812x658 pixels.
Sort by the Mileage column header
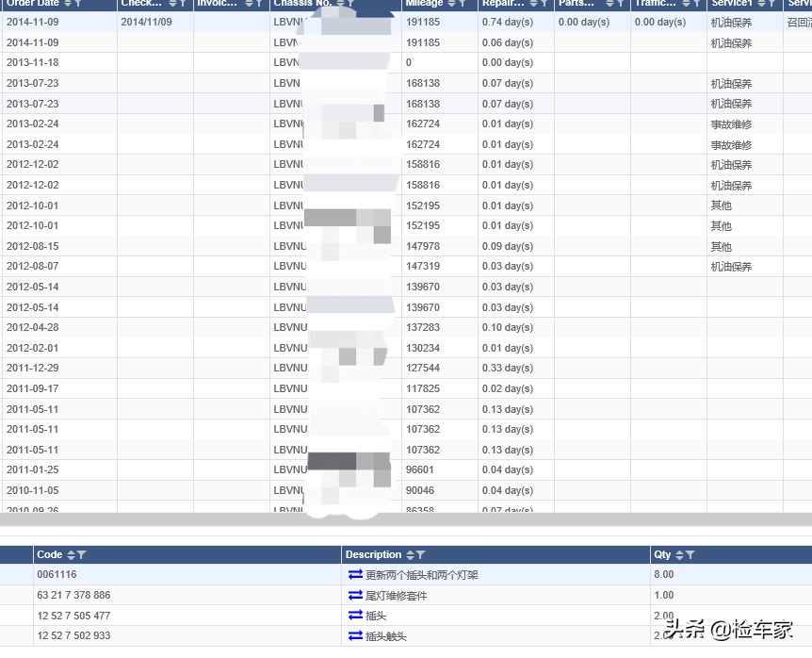point(424,4)
